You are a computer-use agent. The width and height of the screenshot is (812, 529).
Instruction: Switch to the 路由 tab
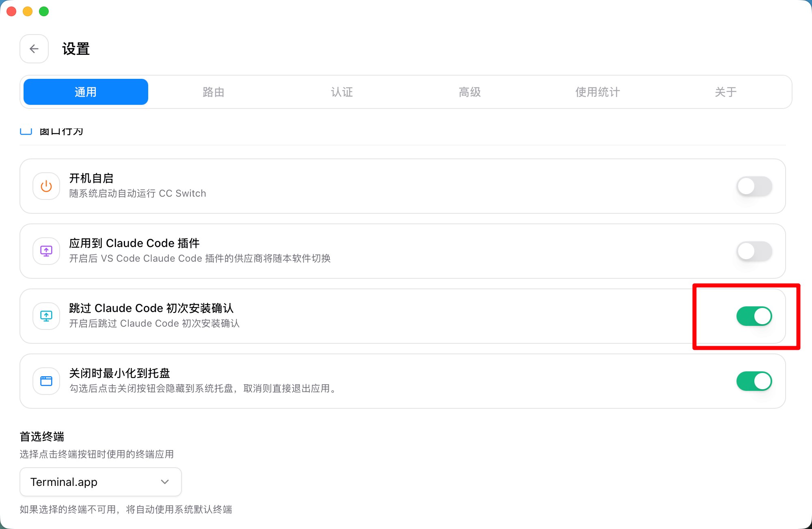point(214,92)
